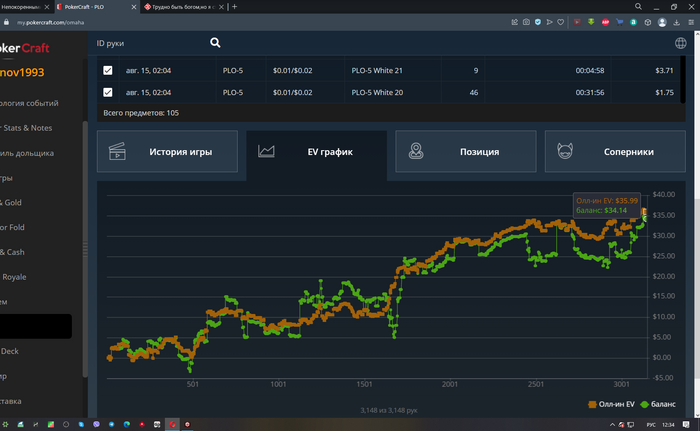Open the Windows notification center icon
700x431 pixels.
point(686,424)
